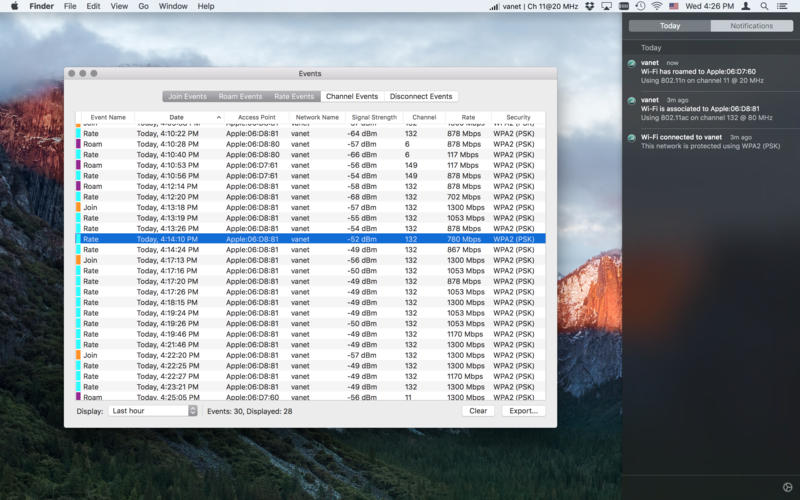Image resolution: width=800 pixels, height=500 pixels.
Task: Click the Spotlight search magnifier icon
Action: pyautogui.click(x=766, y=6)
